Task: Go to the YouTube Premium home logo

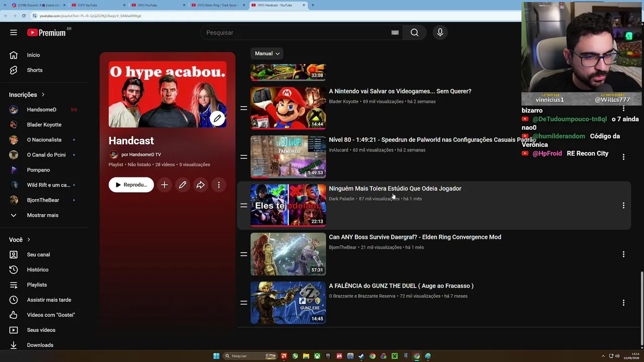Action: pos(46,33)
